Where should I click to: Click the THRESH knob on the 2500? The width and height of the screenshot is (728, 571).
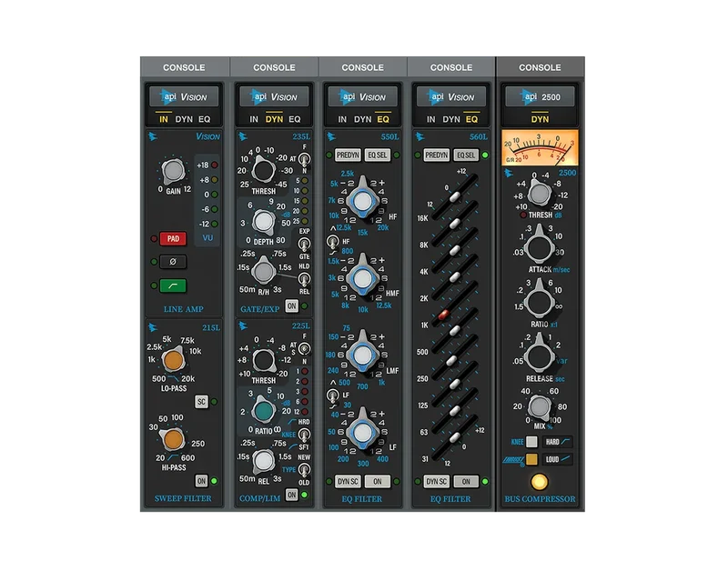539,194
